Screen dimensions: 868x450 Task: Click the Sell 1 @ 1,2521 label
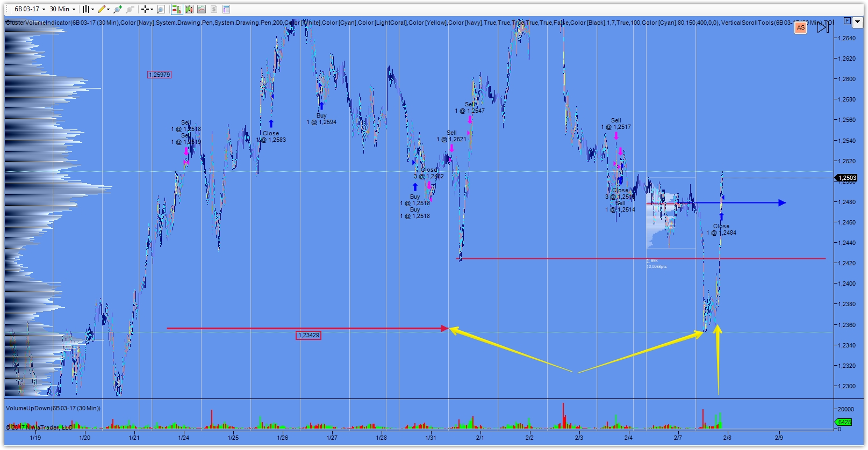click(x=451, y=136)
